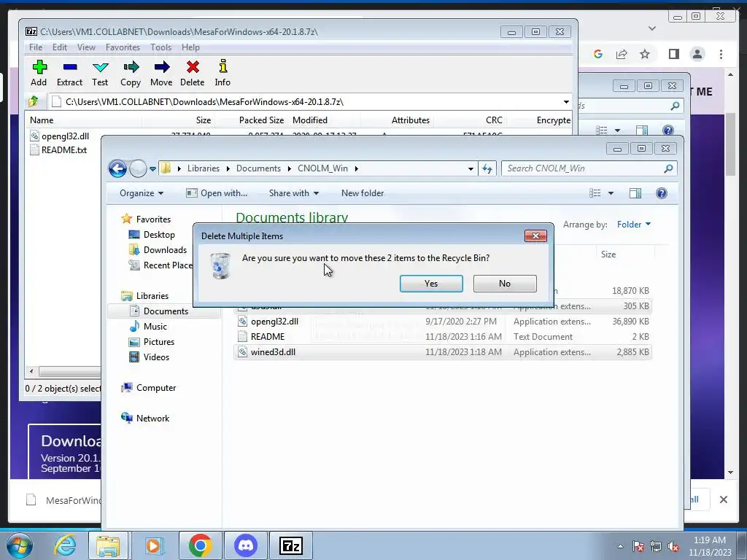Sort 7-Zip list by Packed Size column

tap(252, 120)
